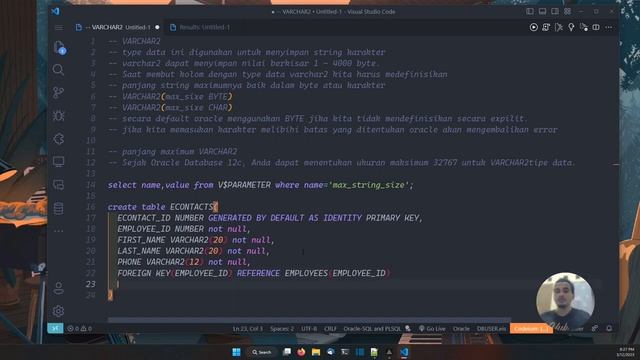Click the Go Live status bar button
The height and width of the screenshot is (360, 640).
point(432,328)
